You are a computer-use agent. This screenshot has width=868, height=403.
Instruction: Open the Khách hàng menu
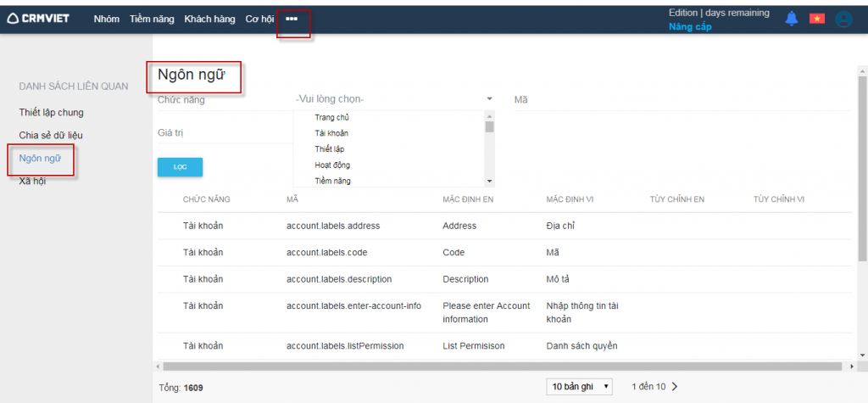click(x=209, y=19)
